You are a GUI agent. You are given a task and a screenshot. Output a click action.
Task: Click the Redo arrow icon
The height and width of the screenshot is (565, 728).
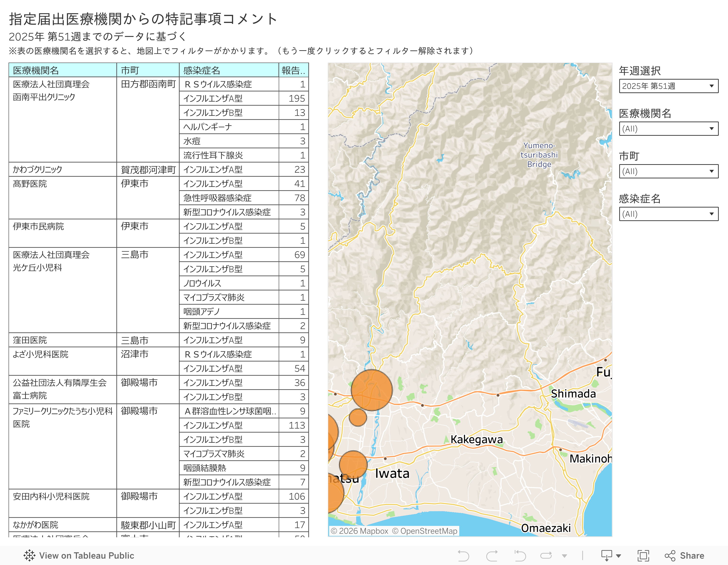(x=492, y=556)
